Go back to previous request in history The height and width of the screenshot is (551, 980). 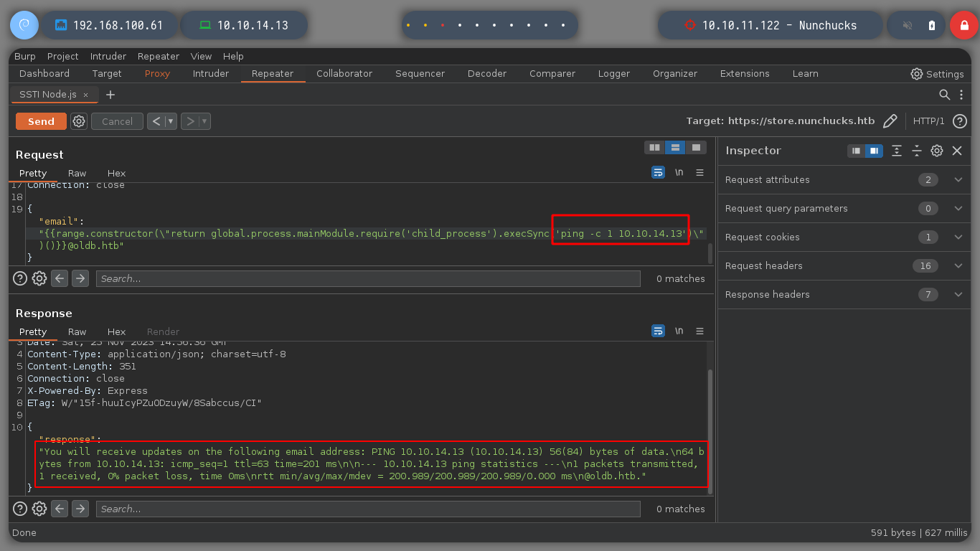[x=156, y=121]
